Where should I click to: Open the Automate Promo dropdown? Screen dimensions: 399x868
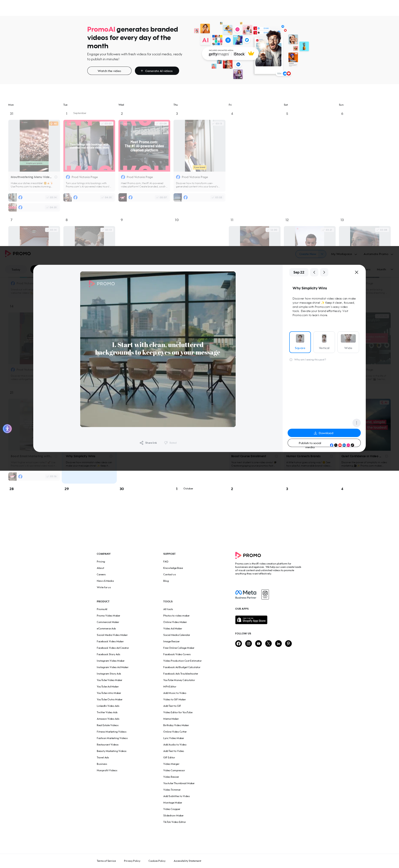(x=378, y=254)
